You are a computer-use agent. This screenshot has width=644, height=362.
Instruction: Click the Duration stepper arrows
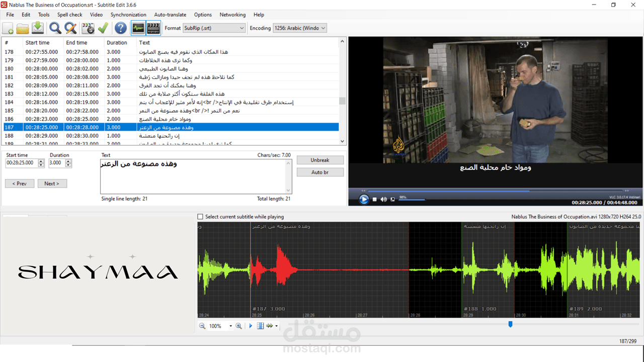(x=68, y=163)
